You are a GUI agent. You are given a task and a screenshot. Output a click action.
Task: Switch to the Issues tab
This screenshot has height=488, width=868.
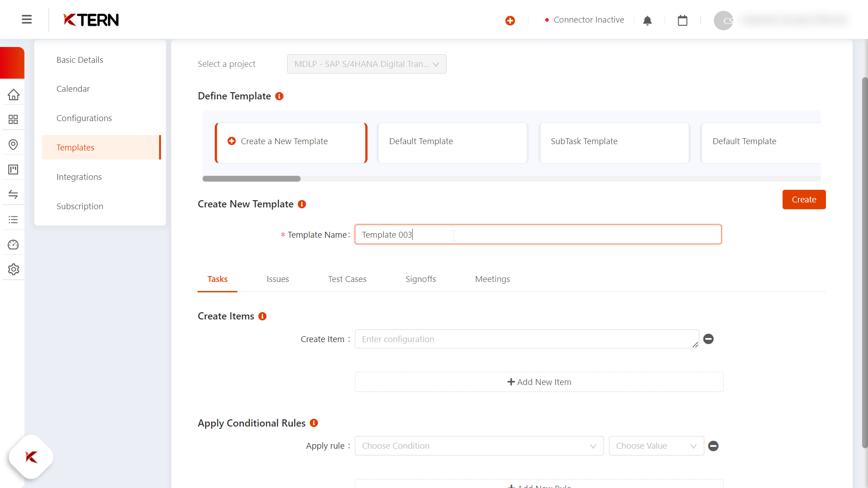[278, 279]
